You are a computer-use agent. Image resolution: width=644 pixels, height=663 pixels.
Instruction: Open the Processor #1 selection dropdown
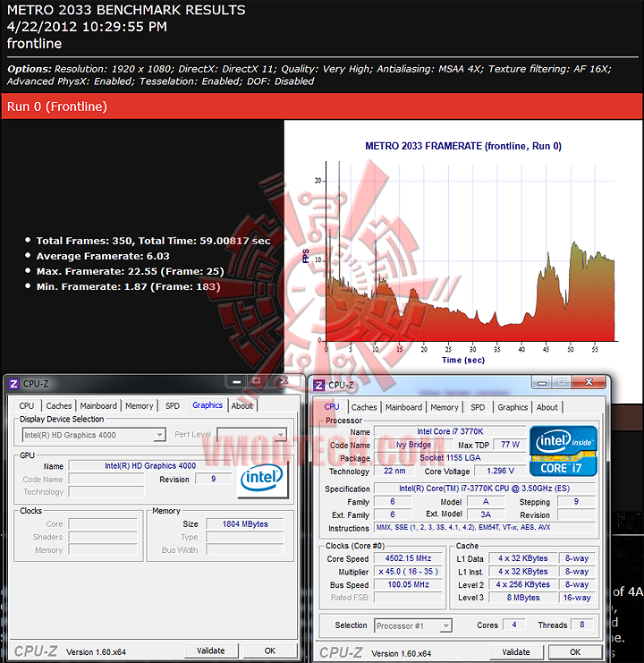pyautogui.click(x=413, y=625)
